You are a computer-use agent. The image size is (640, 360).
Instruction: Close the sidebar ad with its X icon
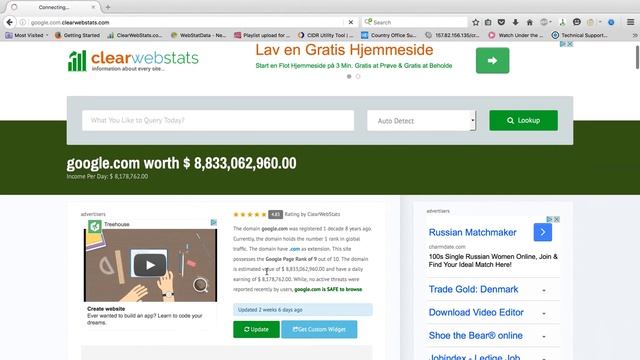(x=556, y=220)
